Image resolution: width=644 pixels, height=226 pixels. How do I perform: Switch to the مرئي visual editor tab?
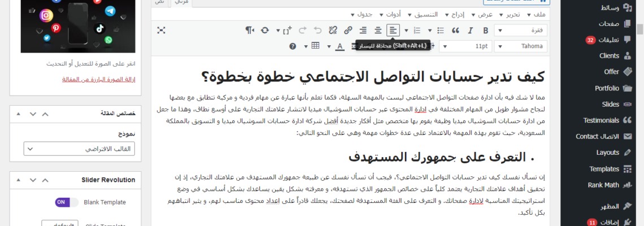(x=181, y=2)
